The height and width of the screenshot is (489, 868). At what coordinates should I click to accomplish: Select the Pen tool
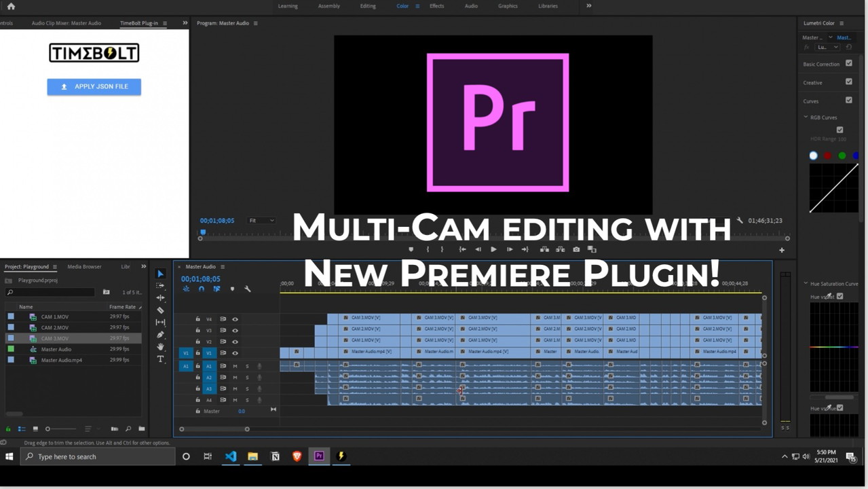pos(160,335)
